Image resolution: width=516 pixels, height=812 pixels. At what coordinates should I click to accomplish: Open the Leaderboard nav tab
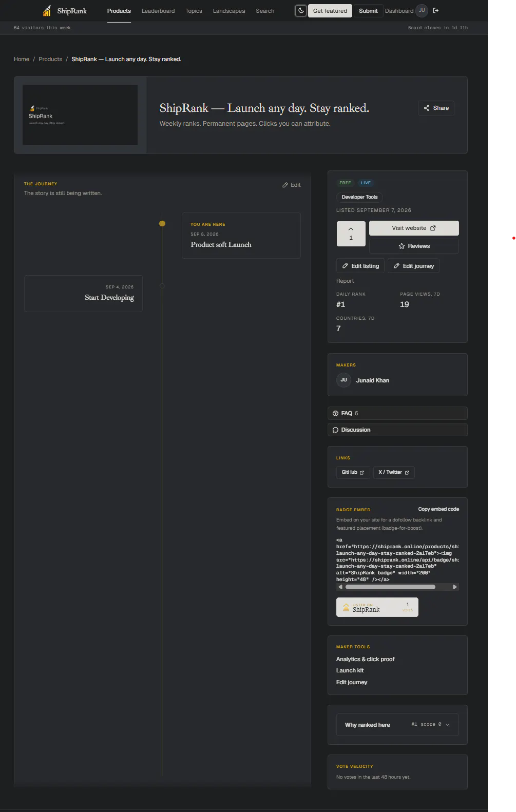click(x=158, y=11)
